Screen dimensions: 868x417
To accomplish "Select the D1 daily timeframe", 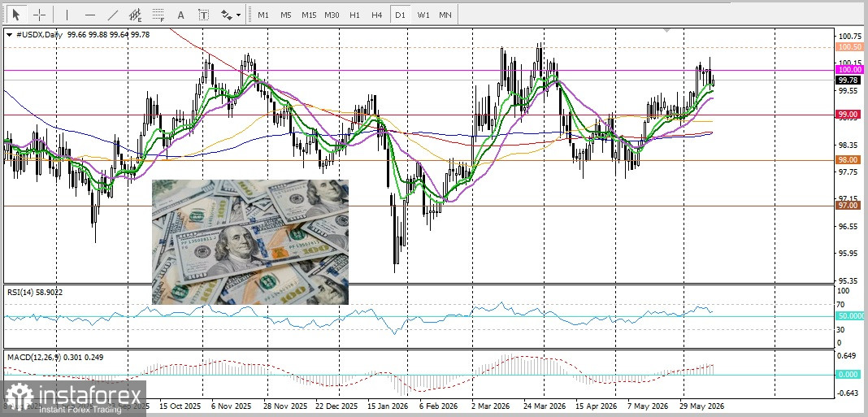I will tap(400, 15).
